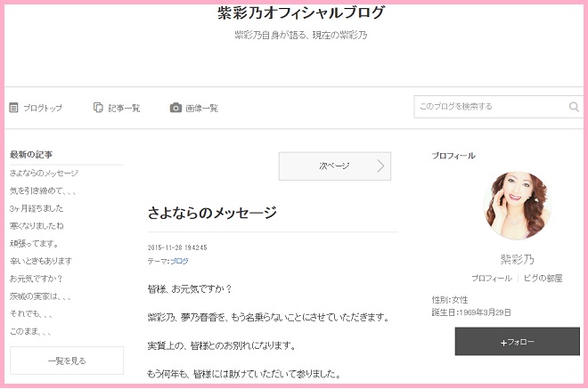The image size is (588, 389).
Task: Click the line 紫彩乃、夢乃春香を、もう名乗らない
Action: click(268, 317)
